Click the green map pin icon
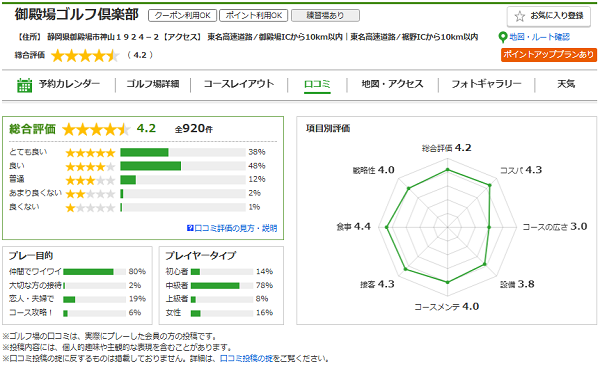Viewport: 600px width, 373px height. pyautogui.click(x=503, y=37)
